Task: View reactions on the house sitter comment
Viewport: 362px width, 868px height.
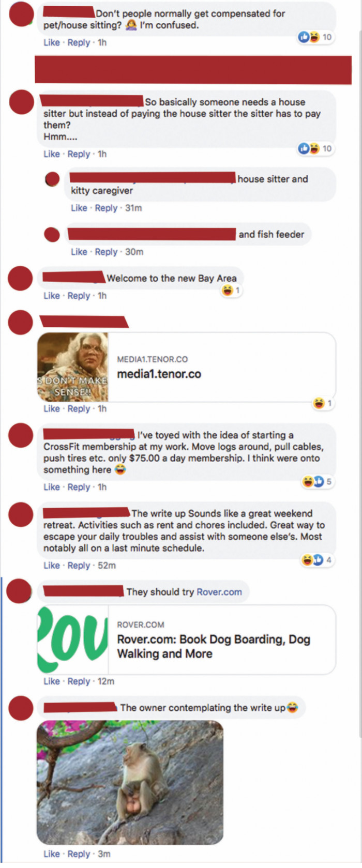Action: point(315,149)
